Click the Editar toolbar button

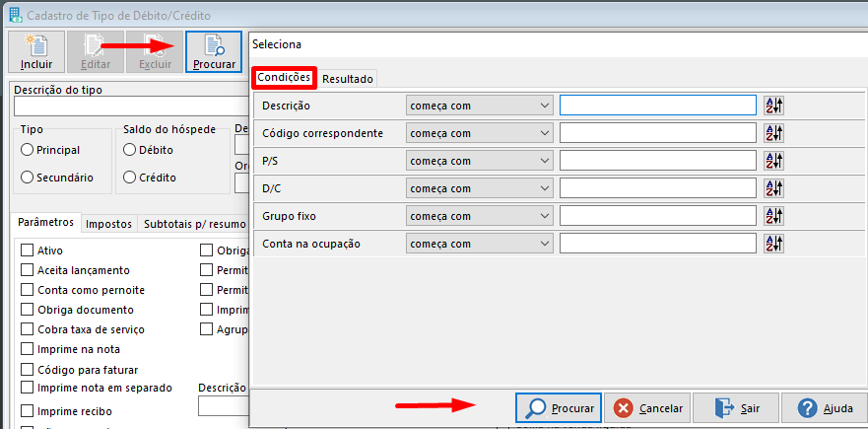coord(96,52)
